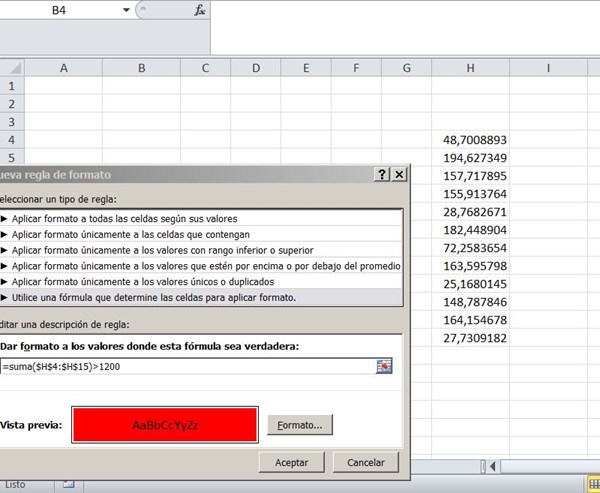Select column G header
Image resolution: width=600 pixels, height=493 pixels.
coord(406,68)
